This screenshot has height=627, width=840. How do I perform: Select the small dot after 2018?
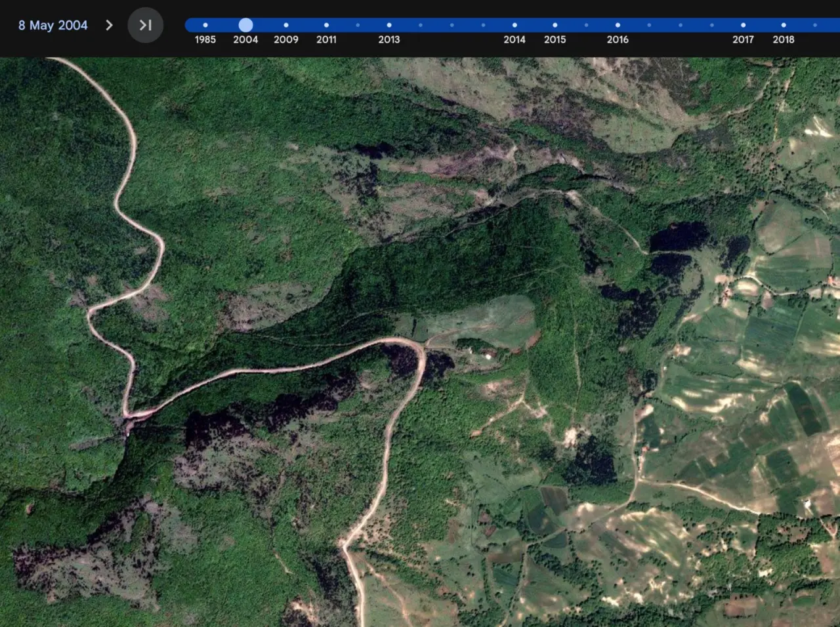815,25
